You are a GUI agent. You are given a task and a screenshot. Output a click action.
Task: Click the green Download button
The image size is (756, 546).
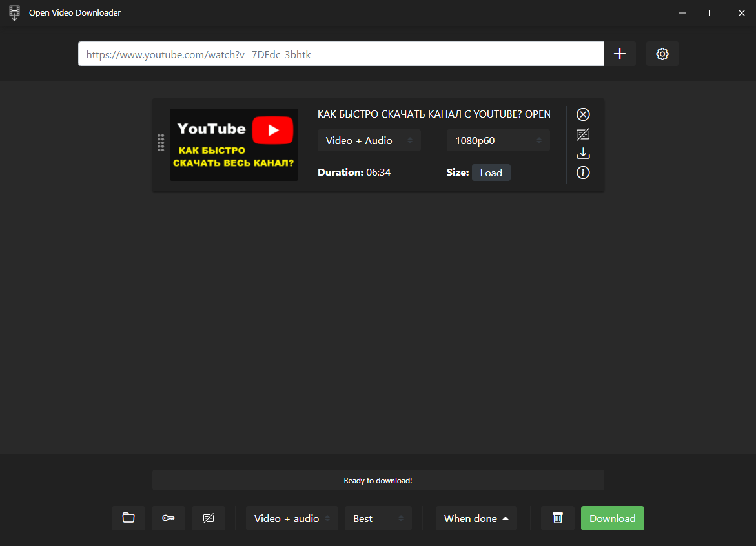pyautogui.click(x=612, y=518)
